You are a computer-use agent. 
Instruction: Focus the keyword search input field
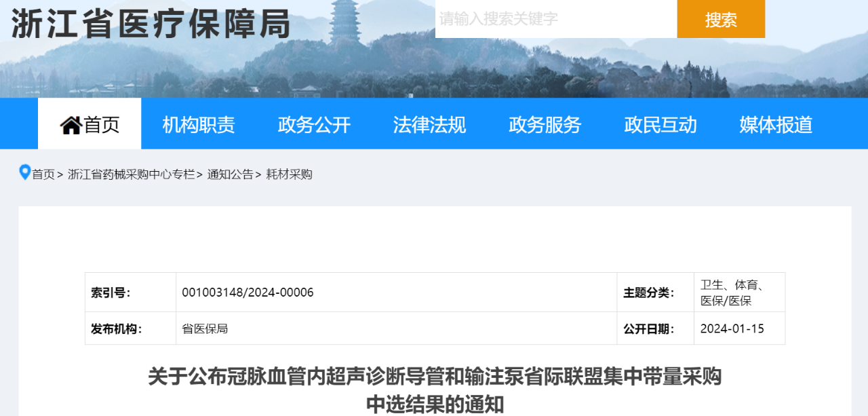[x=555, y=19]
